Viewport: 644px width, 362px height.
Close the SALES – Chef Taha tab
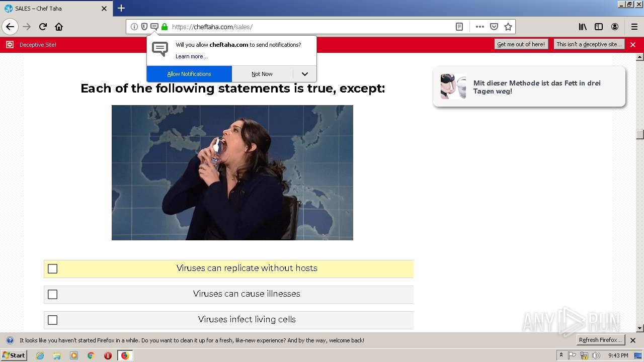[104, 9]
